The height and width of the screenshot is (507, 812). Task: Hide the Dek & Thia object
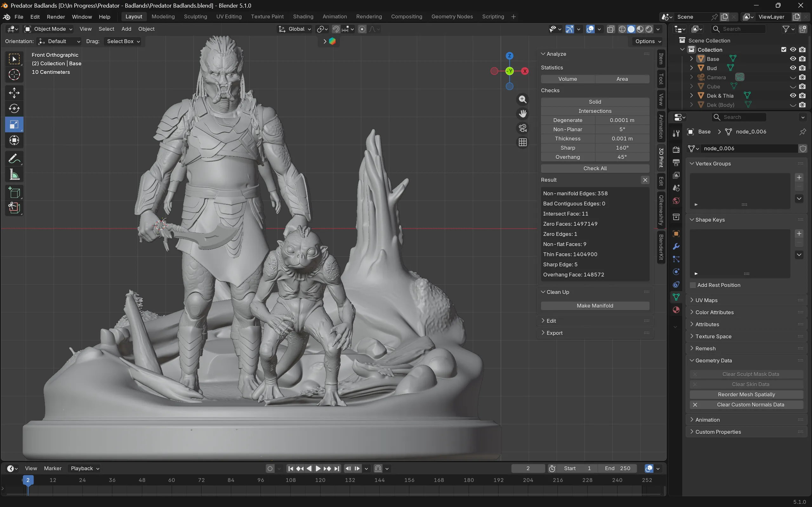point(793,95)
